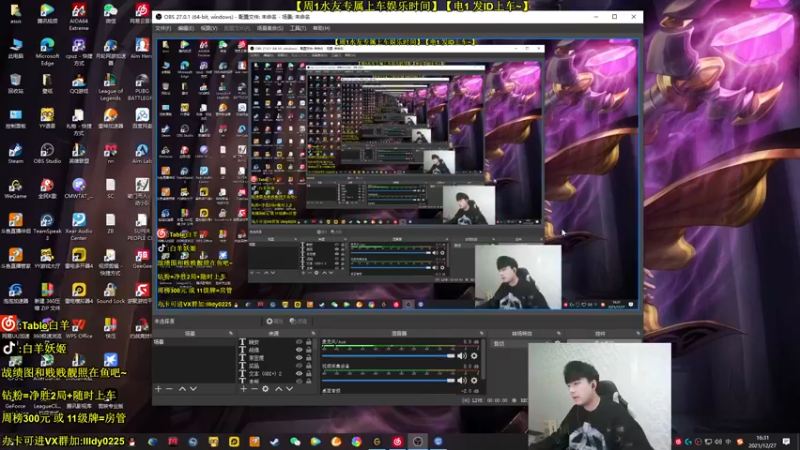The image size is (800, 450).
Task: Toggle visibility of the fourth source row
Action: click(299, 366)
